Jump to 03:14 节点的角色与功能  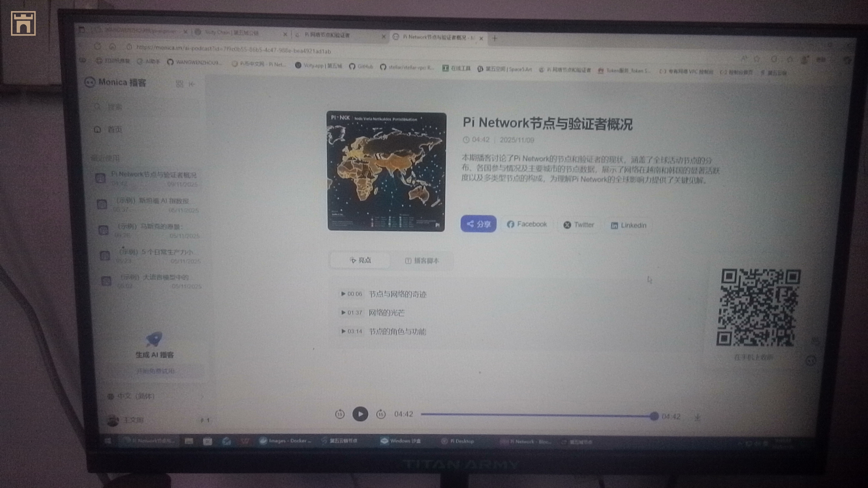[x=382, y=331]
